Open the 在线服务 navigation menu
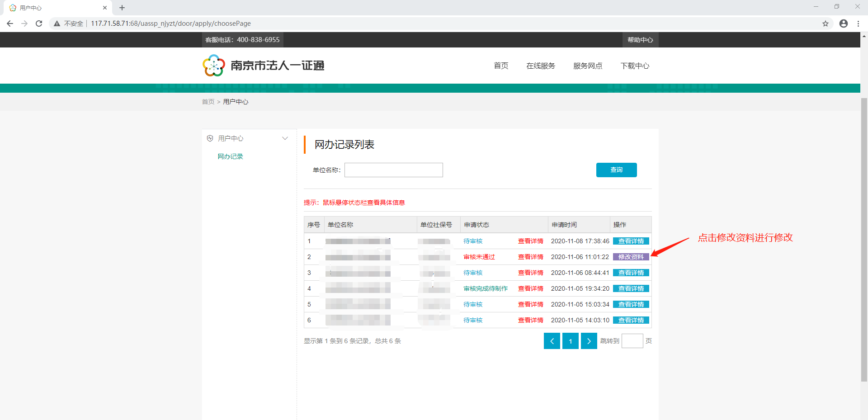 click(540, 66)
